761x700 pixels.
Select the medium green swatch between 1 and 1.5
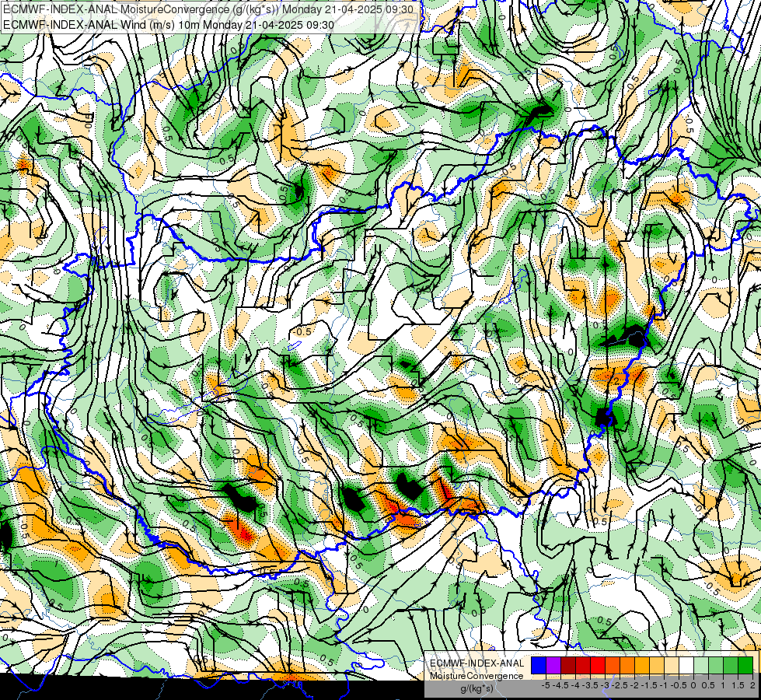(731, 665)
